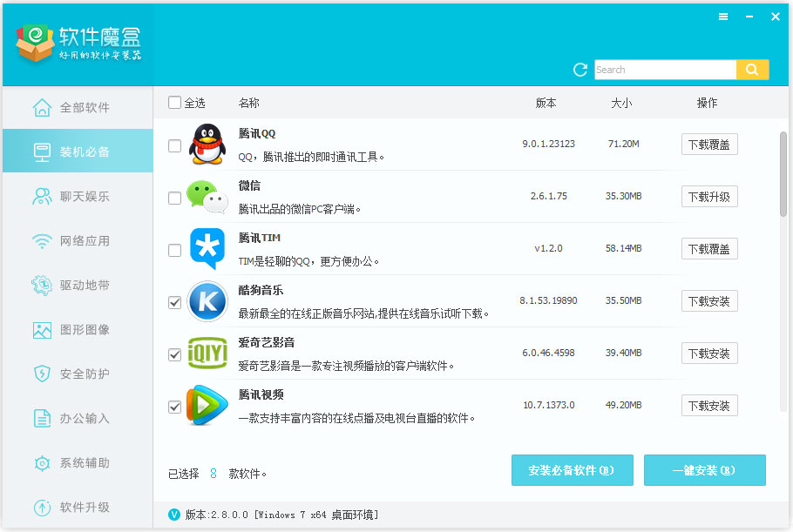This screenshot has height=532, width=793.
Task: Click the Kugou Music K icon
Action: point(207,301)
